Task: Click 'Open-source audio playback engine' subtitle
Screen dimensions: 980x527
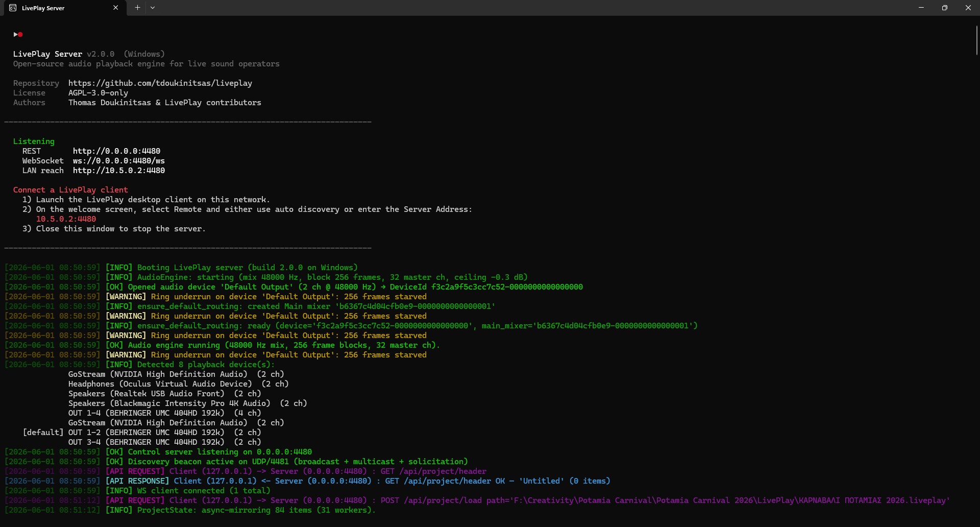Action: (146, 63)
